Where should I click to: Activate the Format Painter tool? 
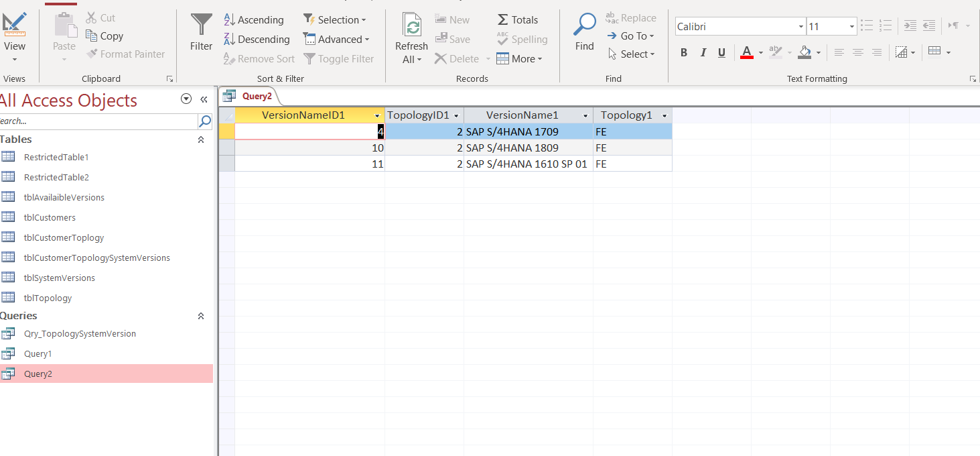[125, 54]
